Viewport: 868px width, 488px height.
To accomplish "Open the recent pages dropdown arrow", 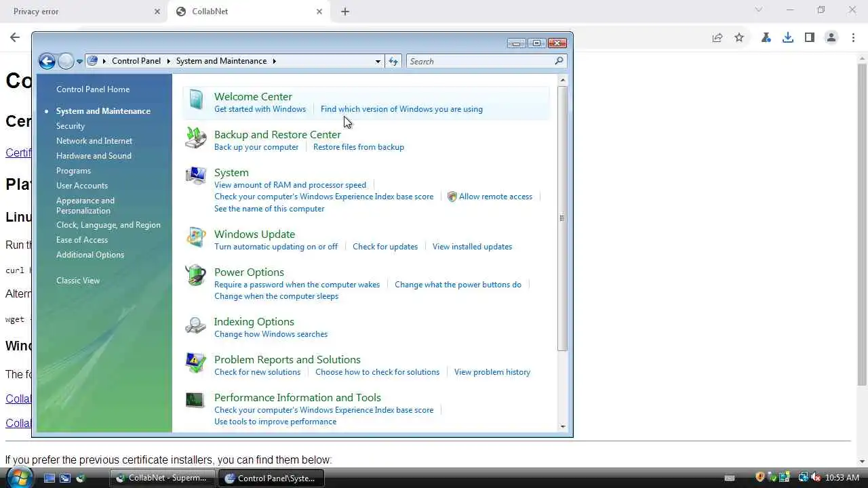I will tap(79, 62).
